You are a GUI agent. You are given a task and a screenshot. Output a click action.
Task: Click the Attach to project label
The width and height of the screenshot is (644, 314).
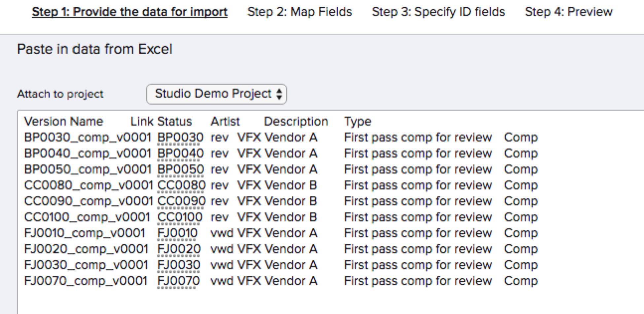point(60,94)
